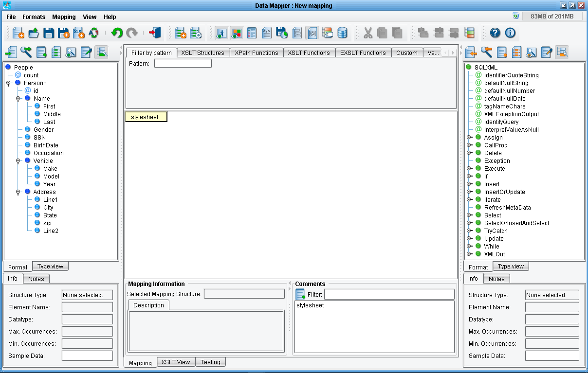Click the green undo arrow
This screenshot has height=373, width=588.
(117, 33)
